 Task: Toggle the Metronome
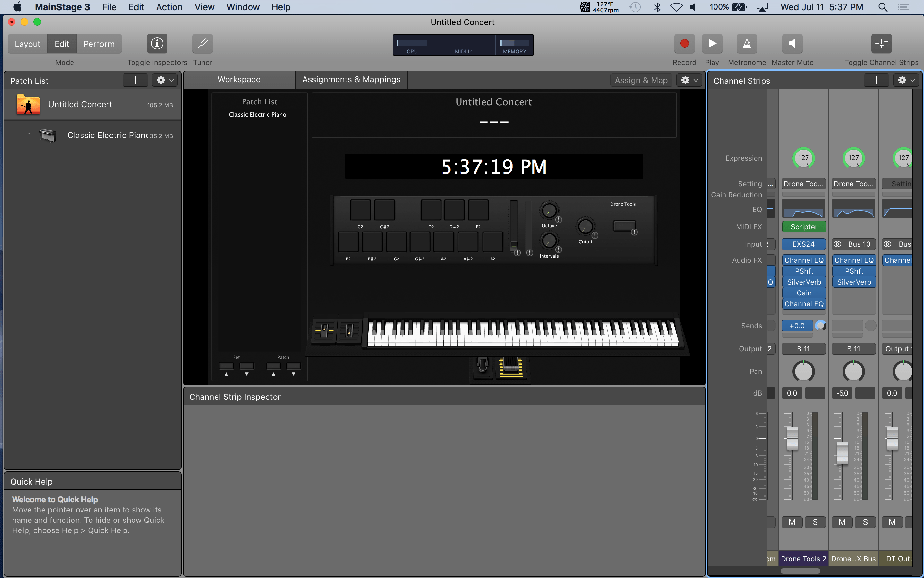tap(747, 44)
